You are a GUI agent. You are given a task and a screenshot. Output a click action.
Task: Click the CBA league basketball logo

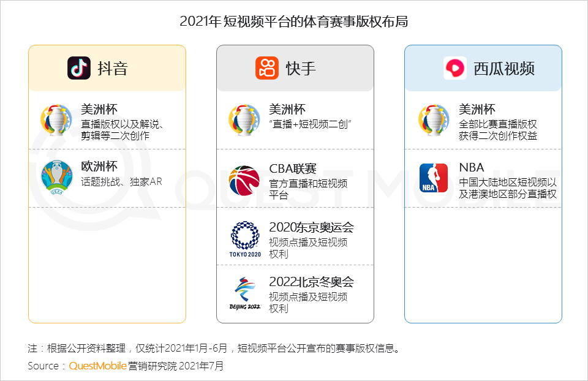coord(244,180)
